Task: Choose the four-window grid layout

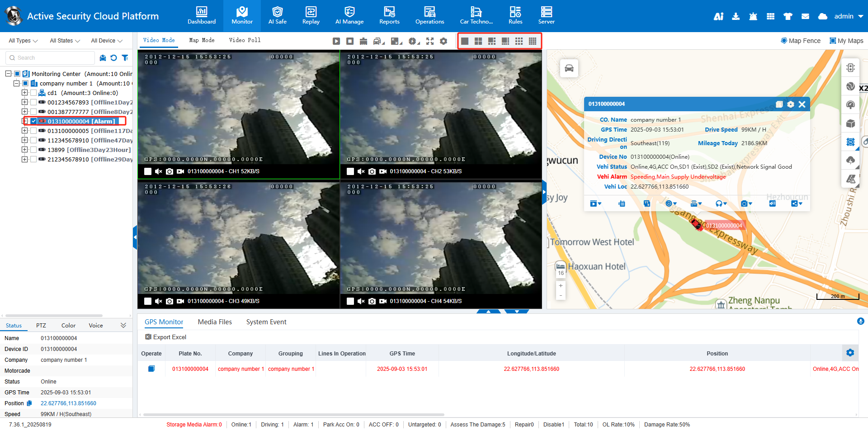Action: 478,41
